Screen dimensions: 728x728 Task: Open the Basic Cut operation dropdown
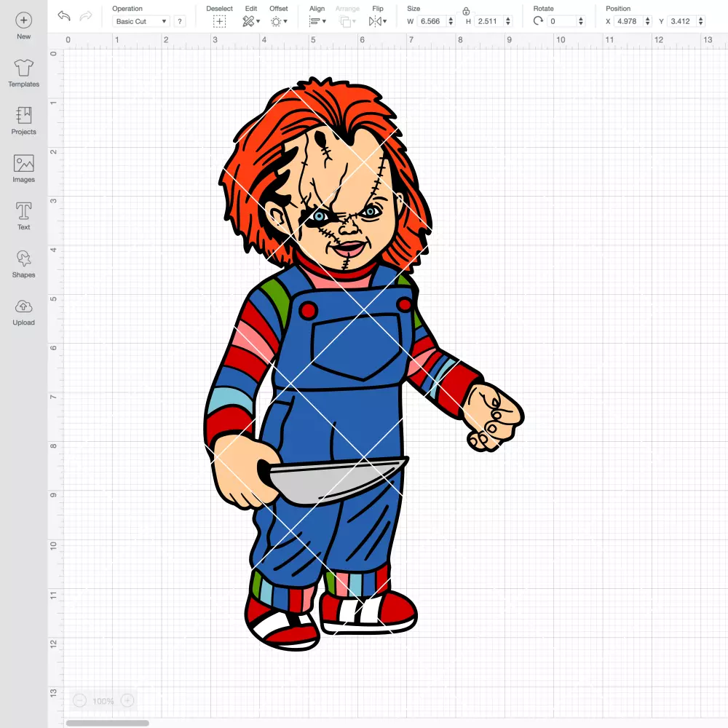(x=141, y=21)
